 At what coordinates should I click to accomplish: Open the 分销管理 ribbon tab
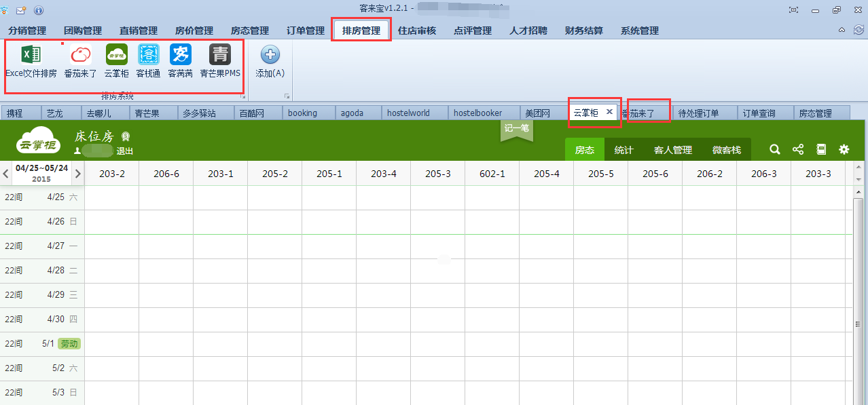point(27,31)
